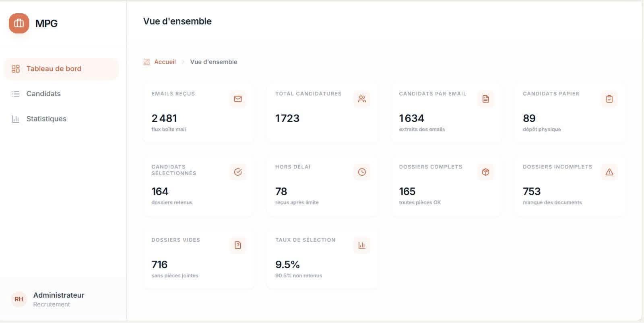Click the document icon on Candidats par email card
Image resolution: width=644 pixels, height=323 pixels.
tap(486, 99)
